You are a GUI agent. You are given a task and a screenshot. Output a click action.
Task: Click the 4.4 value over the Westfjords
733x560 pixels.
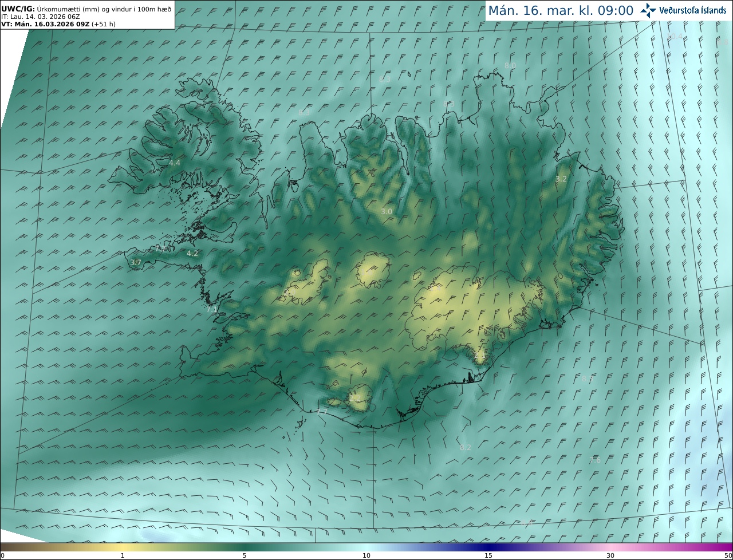coord(175,163)
